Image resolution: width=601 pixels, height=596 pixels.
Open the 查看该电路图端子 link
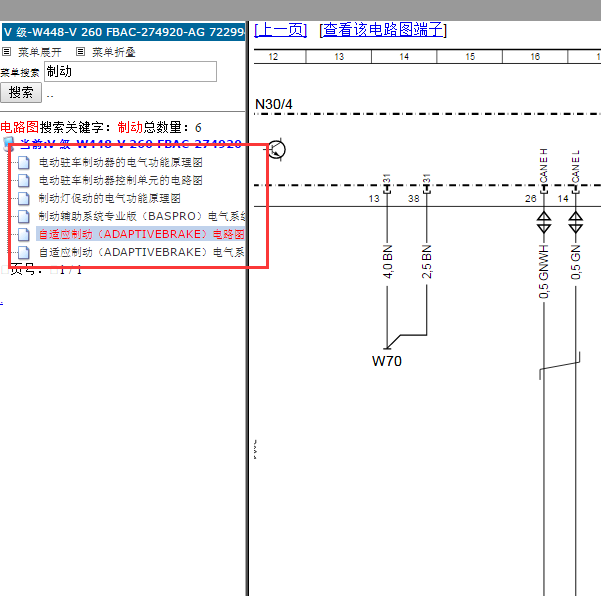[383, 30]
